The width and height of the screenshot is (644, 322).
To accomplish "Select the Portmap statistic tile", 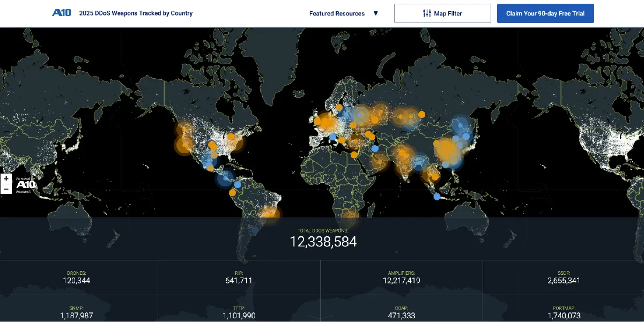I will (563, 312).
